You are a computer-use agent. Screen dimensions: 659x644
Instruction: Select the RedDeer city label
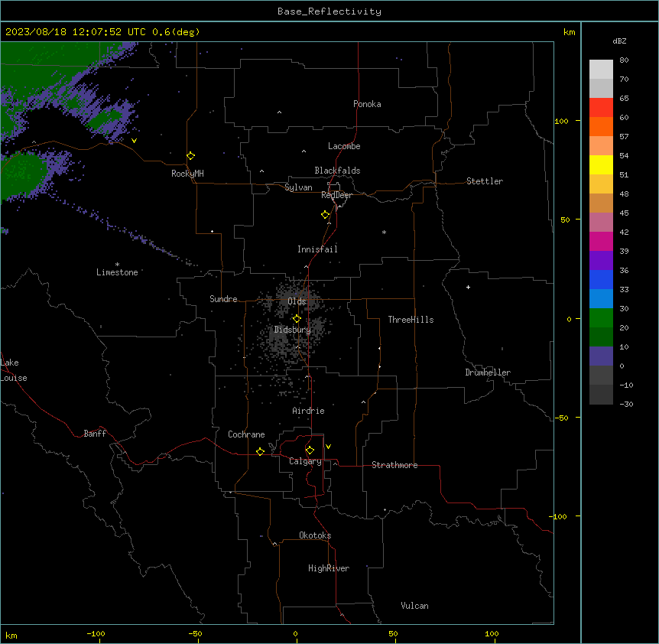pos(337,195)
